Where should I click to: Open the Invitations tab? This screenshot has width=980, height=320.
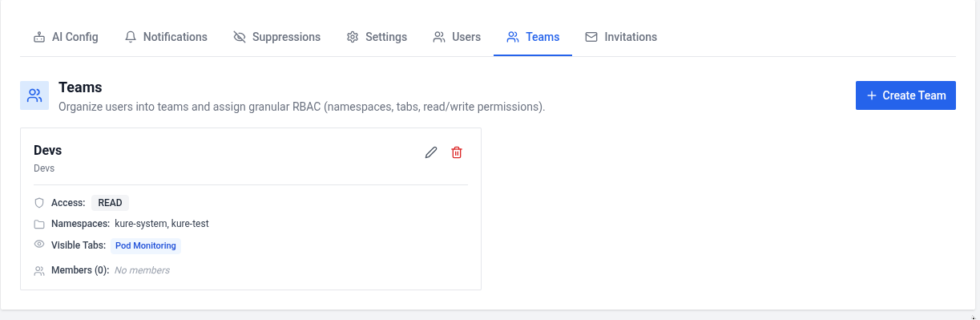(x=621, y=37)
